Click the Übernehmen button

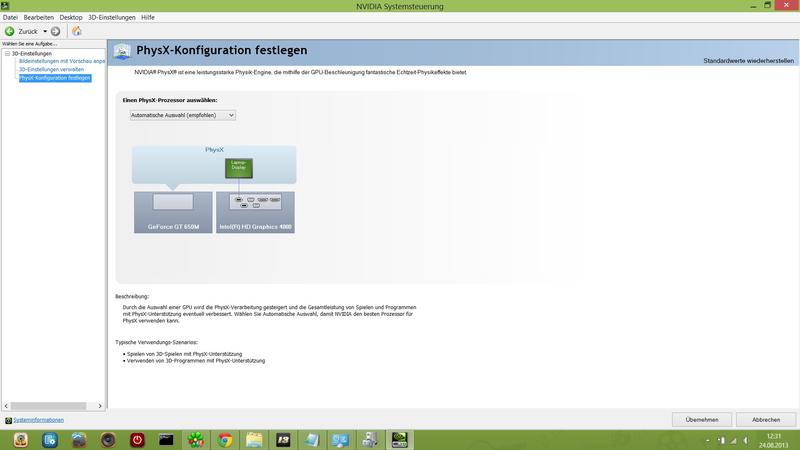702,419
